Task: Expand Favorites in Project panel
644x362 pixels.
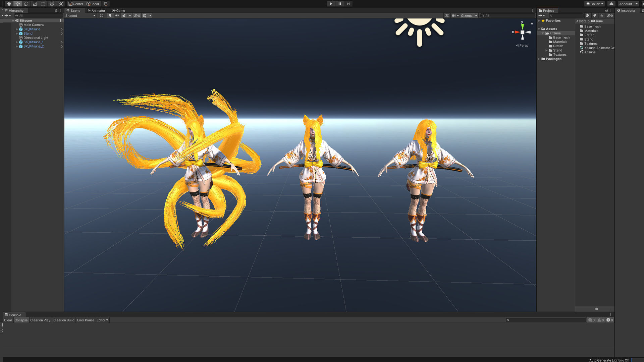Action: [x=539, y=21]
